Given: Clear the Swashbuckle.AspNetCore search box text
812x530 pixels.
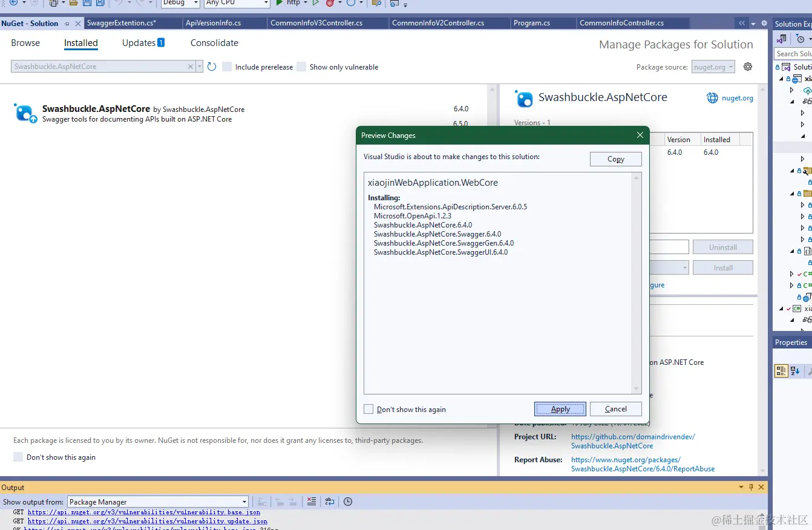Looking at the screenshot, I should pyautogui.click(x=191, y=67).
